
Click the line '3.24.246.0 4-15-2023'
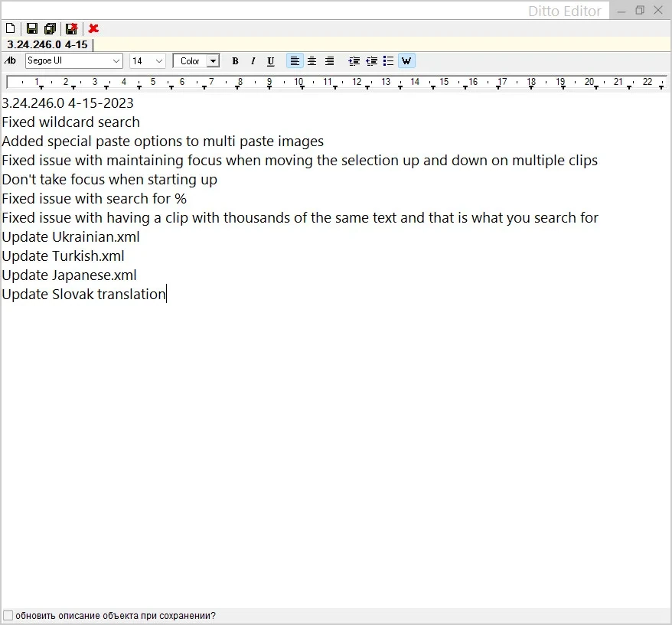coord(67,103)
